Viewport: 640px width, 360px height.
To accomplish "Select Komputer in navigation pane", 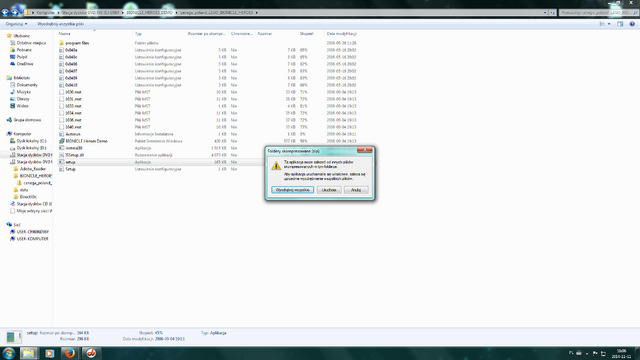I will click(x=22, y=134).
